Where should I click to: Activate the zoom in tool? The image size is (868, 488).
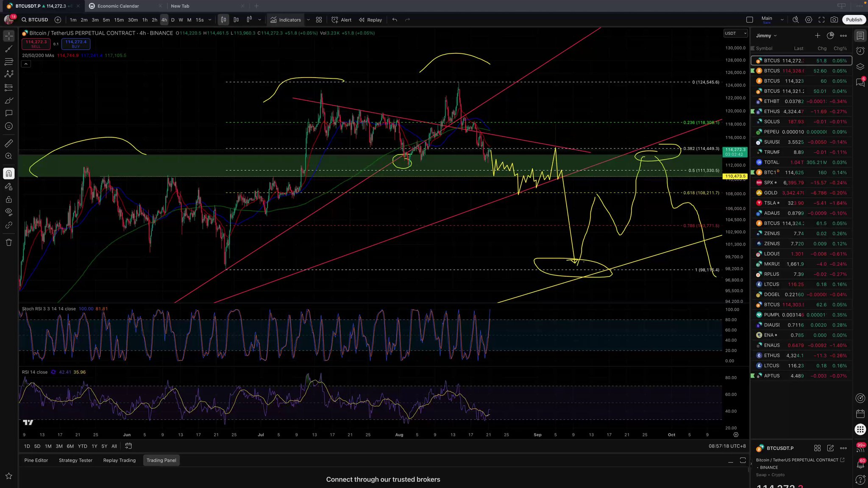click(x=9, y=156)
